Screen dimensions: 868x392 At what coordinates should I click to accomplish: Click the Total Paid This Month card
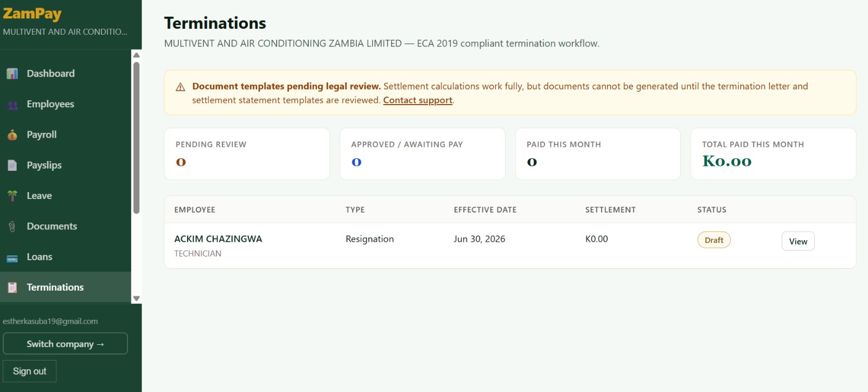[774, 154]
